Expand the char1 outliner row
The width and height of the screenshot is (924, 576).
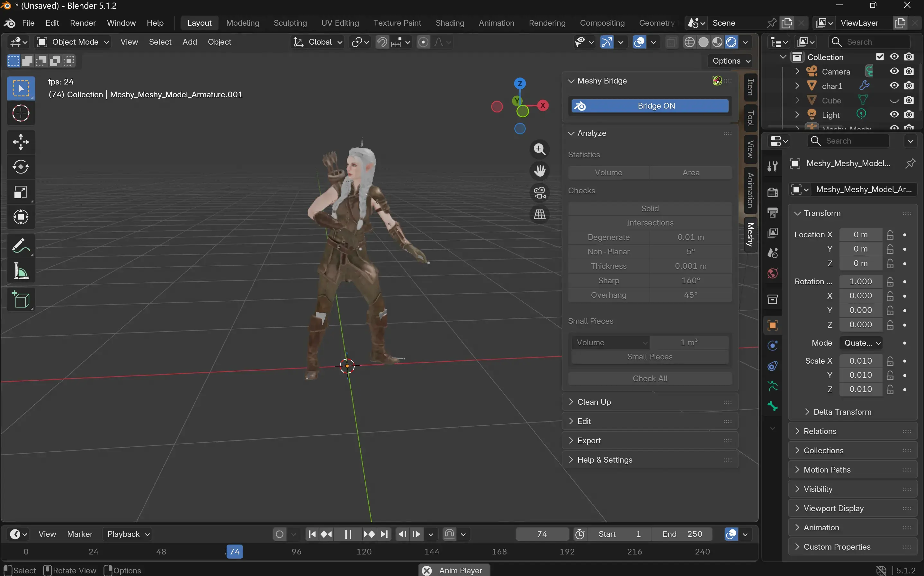pyautogui.click(x=797, y=86)
